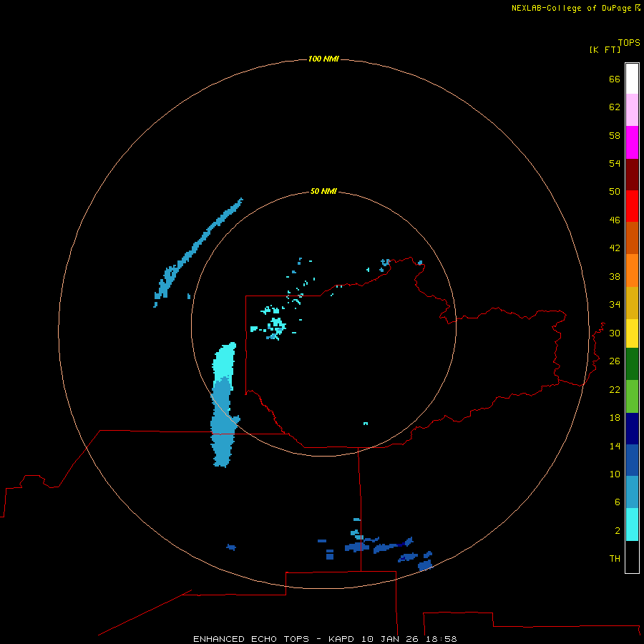This screenshot has width=644, height=644.
Task: Click the 30 legend value
Action: pyautogui.click(x=615, y=333)
